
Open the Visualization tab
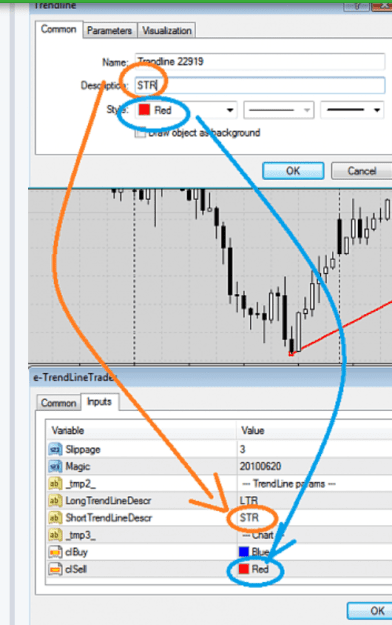167,31
